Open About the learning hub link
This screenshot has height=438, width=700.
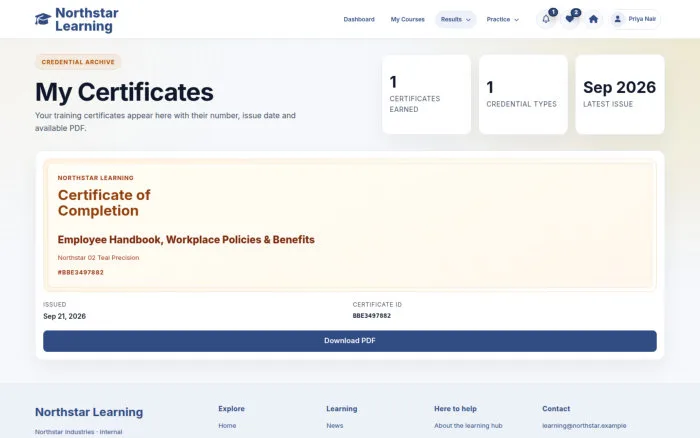point(468,425)
